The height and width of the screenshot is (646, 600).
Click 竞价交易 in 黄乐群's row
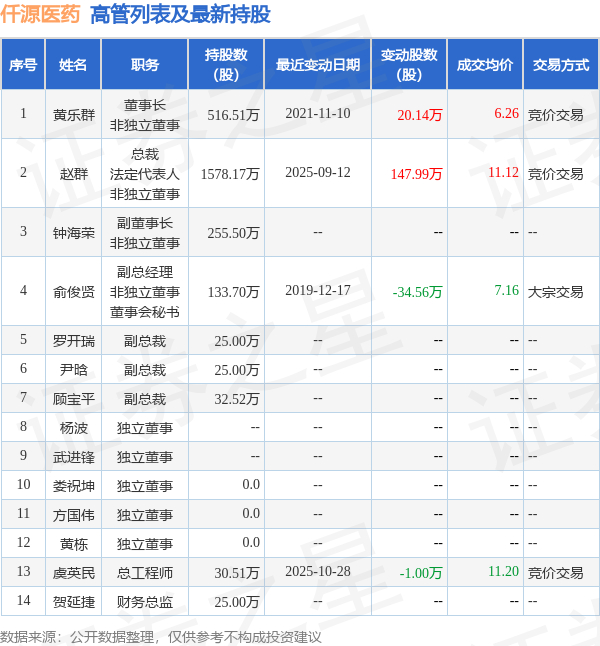555,115
